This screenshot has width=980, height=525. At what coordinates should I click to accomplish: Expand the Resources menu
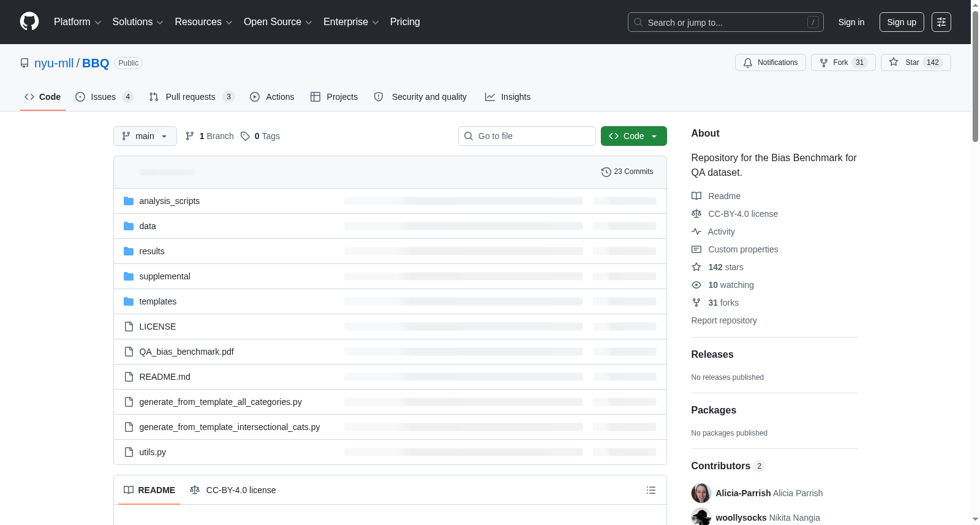coord(203,22)
